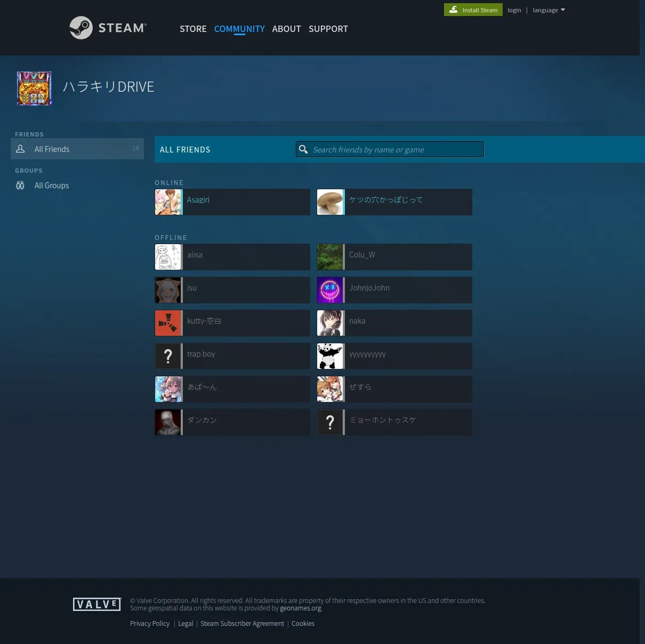Open Asagiri's avatar
The image size is (645, 644).
point(168,202)
